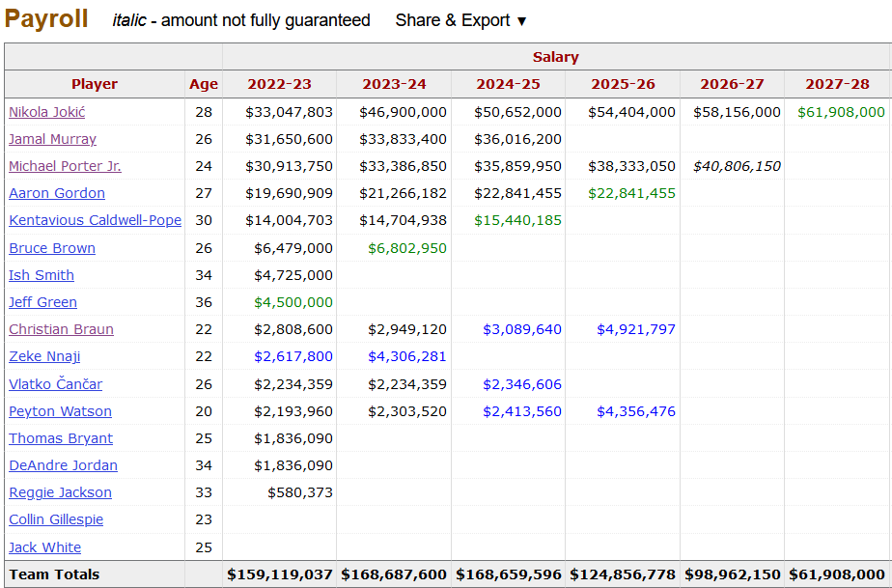Image resolution: width=892 pixels, height=588 pixels.
Task: Open Zeke Nnaji player link
Action: click(x=44, y=356)
